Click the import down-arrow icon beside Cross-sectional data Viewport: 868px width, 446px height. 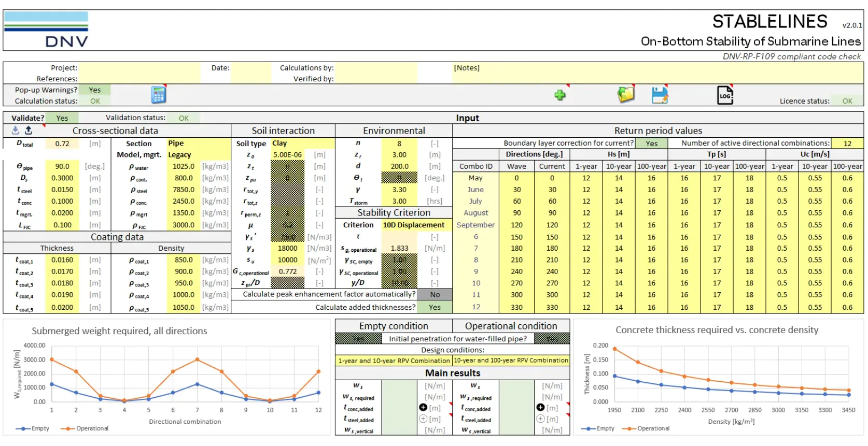[x=16, y=131]
